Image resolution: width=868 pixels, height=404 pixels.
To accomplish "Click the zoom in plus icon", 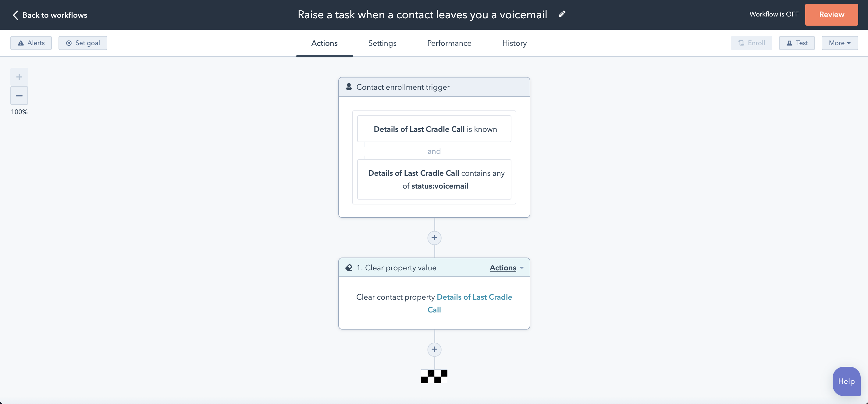I will tap(19, 77).
